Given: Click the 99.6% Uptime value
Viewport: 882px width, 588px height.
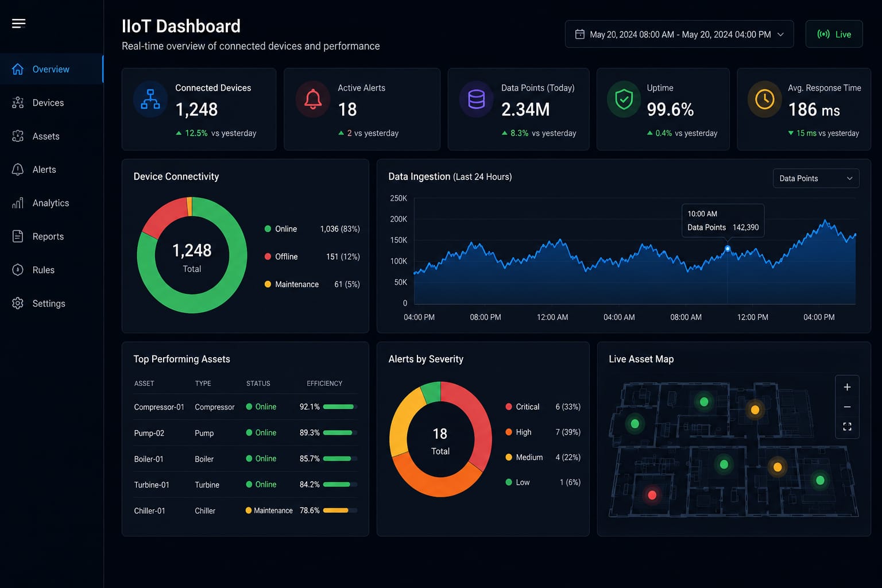Looking at the screenshot, I should tap(670, 109).
